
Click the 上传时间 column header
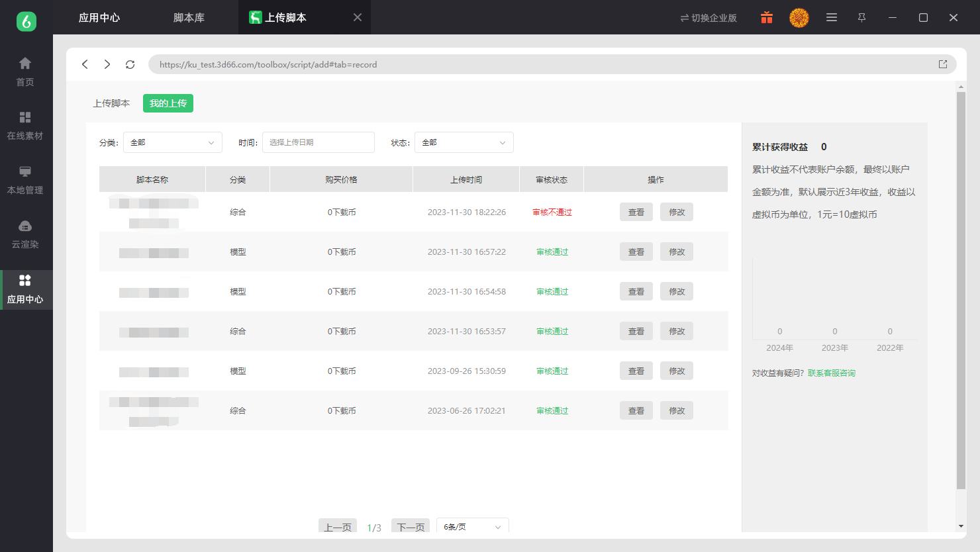pos(466,179)
